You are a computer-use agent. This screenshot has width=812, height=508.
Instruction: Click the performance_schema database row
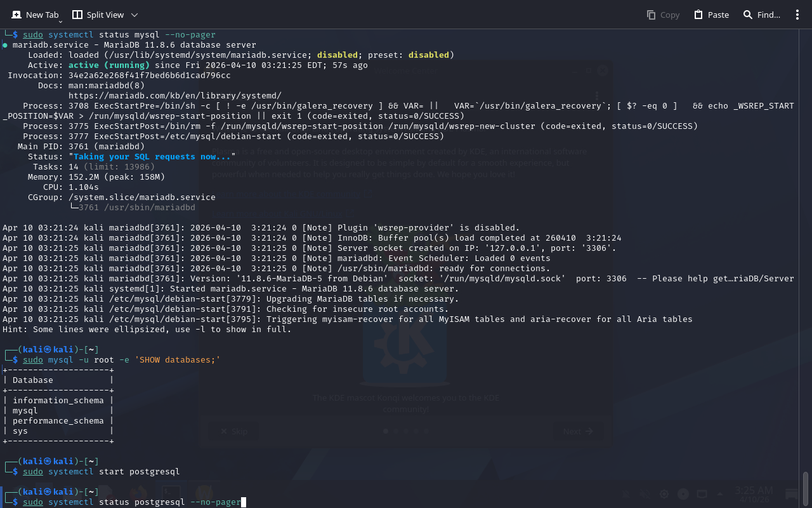[x=58, y=421]
